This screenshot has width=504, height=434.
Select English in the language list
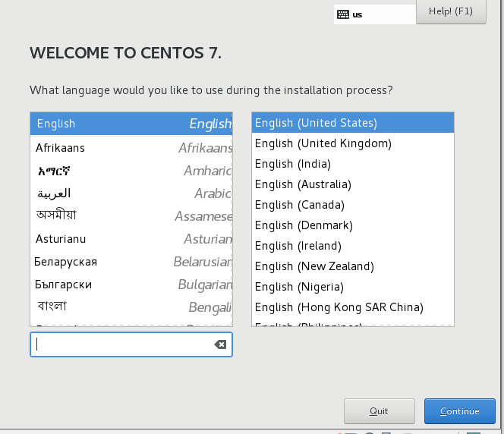click(x=131, y=124)
